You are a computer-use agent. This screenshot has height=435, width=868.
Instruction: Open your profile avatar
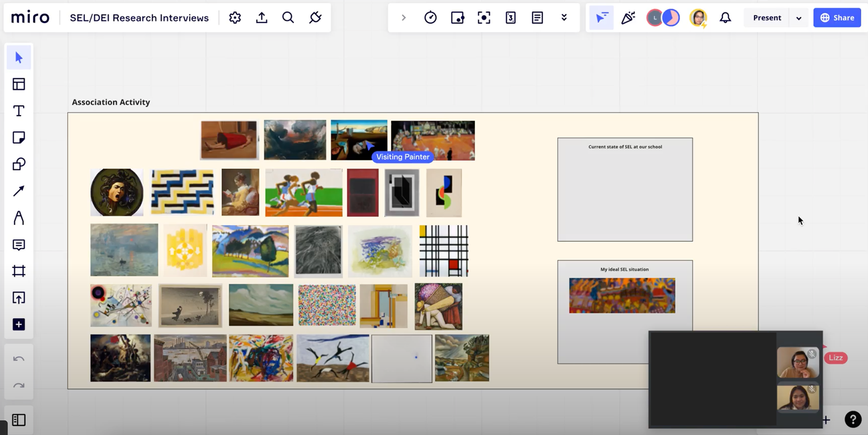point(698,18)
